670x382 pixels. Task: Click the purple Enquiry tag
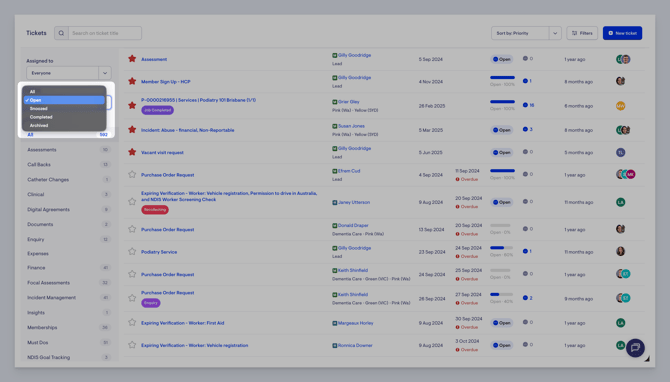coord(150,303)
